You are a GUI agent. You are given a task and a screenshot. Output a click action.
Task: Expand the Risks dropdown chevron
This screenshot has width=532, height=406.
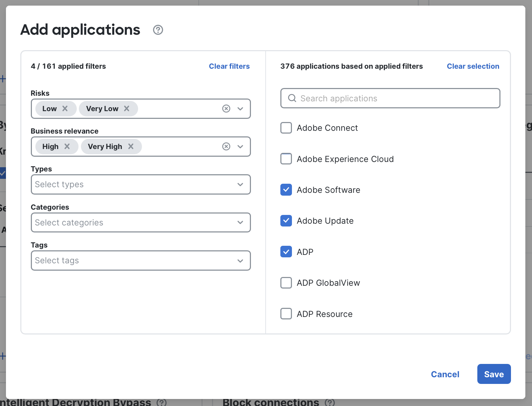point(240,109)
